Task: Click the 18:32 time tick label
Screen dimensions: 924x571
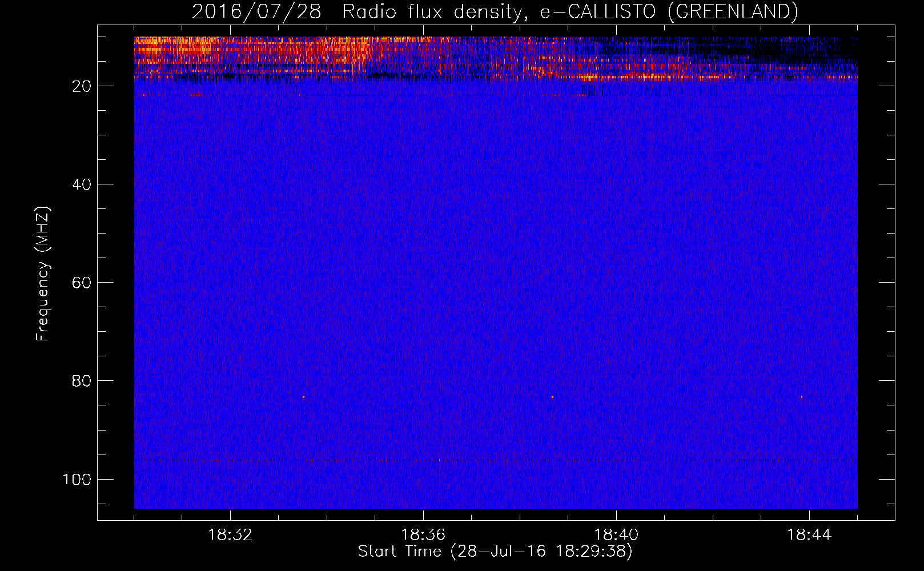Action: (230, 535)
